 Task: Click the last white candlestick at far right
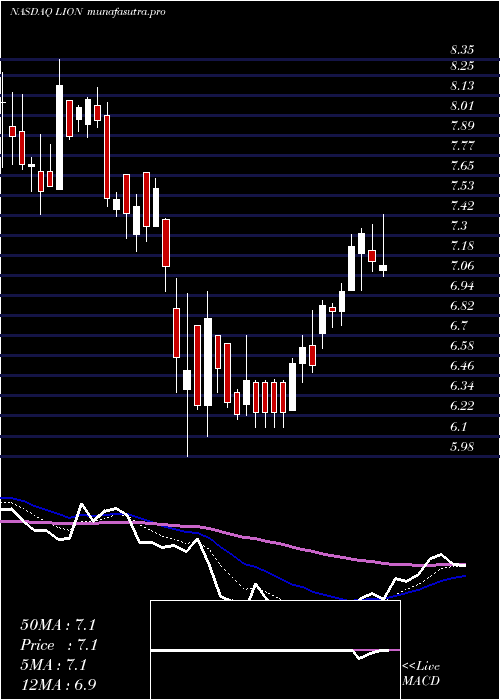[x=383, y=268]
